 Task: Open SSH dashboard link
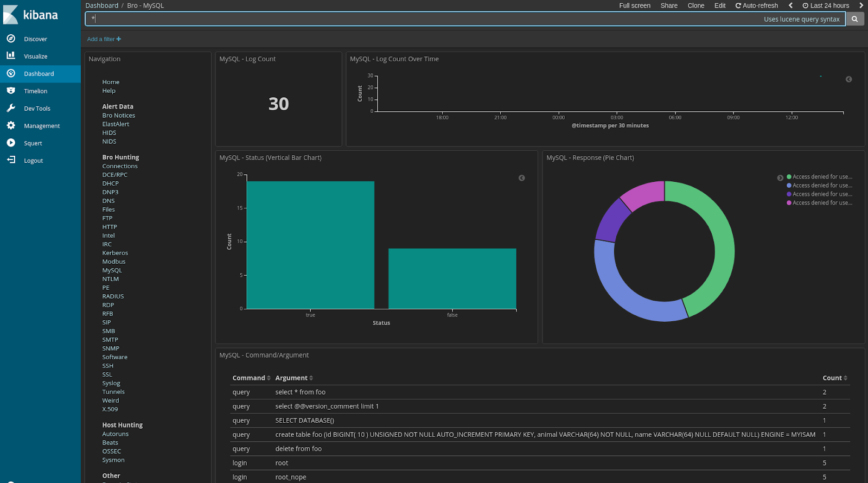[108, 366]
